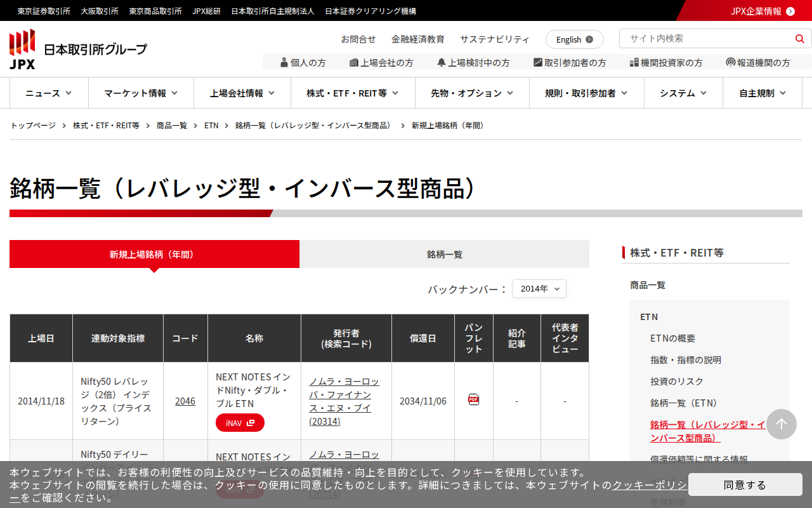Click the 大阪取引所 top link
The height and width of the screenshot is (508, 812).
click(x=100, y=11)
